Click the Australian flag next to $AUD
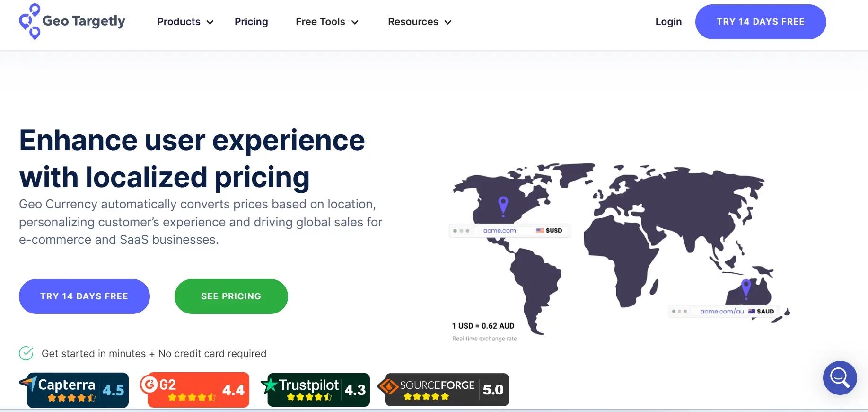The width and height of the screenshot is (868, 412). (x=751, y=311)
